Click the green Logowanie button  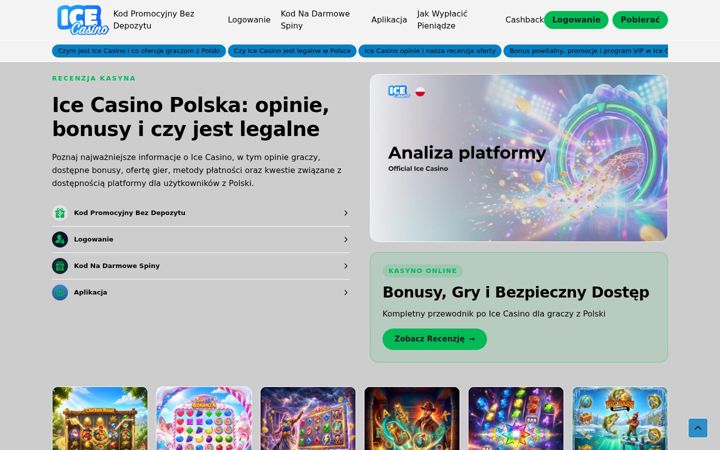click(x=576, y=20)
